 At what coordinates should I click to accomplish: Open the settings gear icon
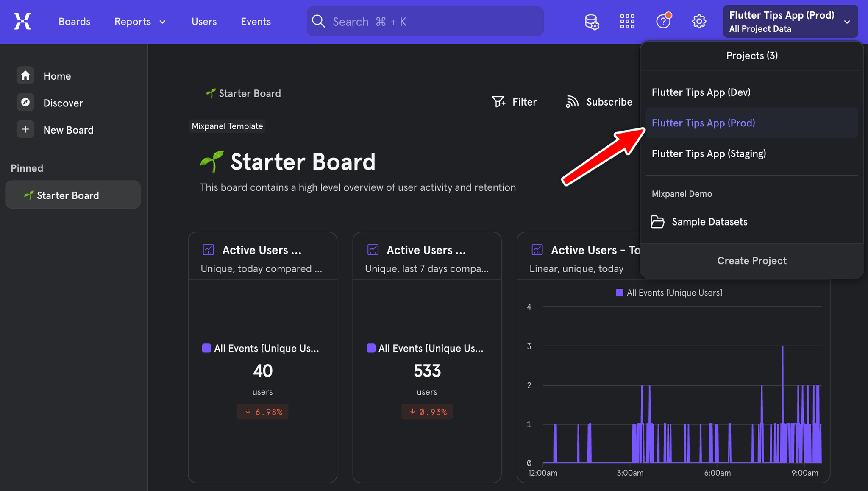(699, 21)
